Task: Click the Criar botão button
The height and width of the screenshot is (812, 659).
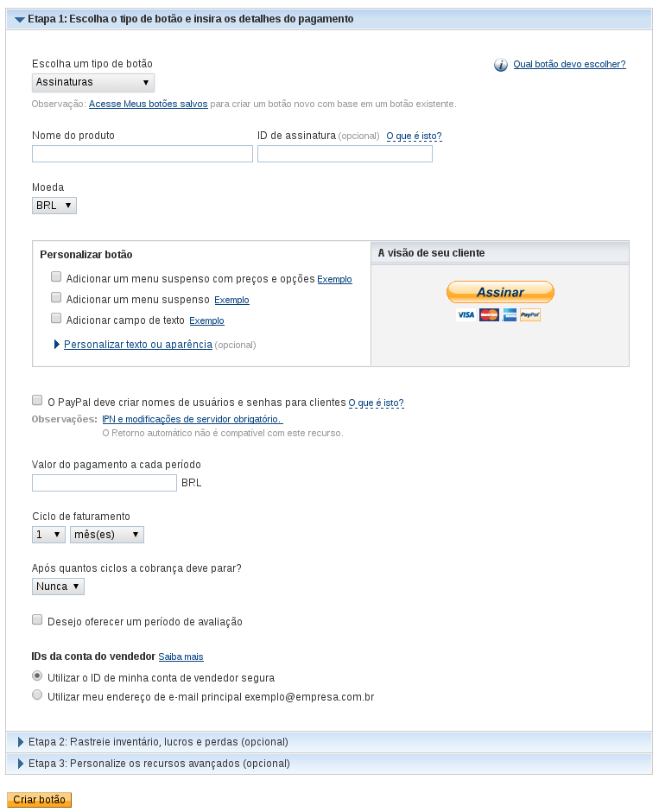Action: [x=40, y=800]
